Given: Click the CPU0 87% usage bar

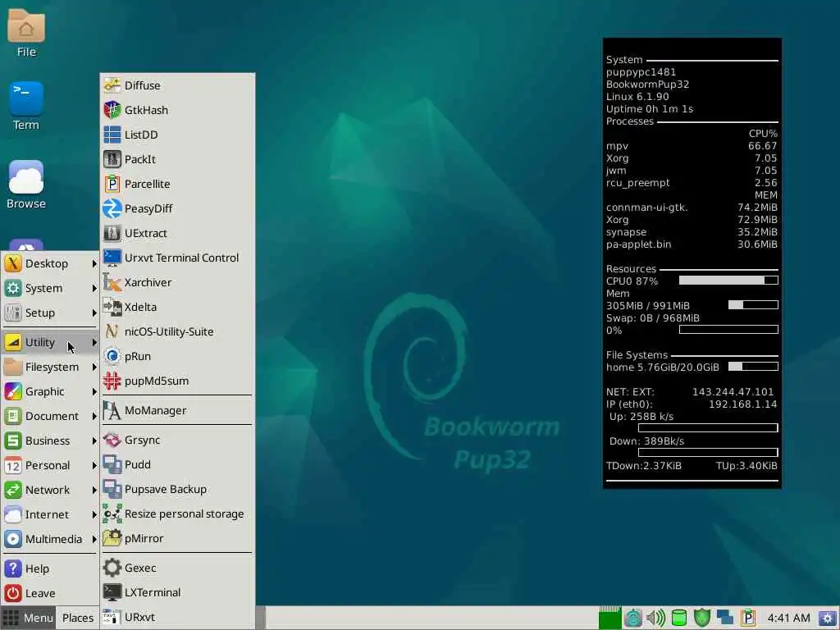Looking at the screenshot, I should [728, 281].
